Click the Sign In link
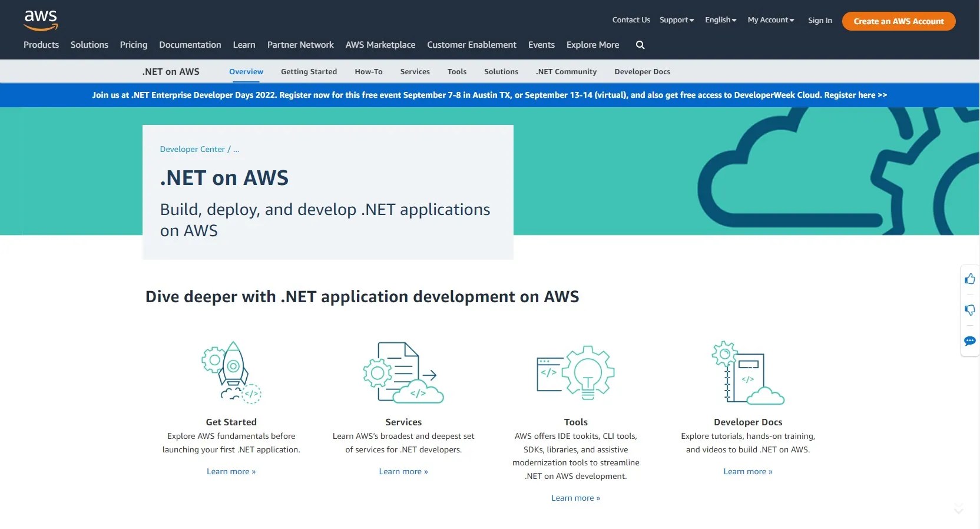 (x=820, y=20)
